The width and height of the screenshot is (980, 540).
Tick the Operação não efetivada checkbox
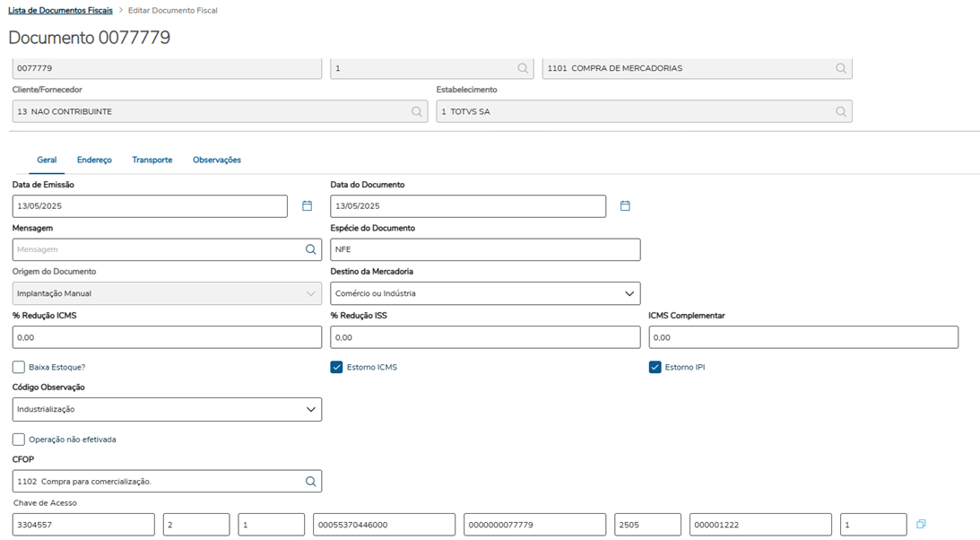(19, 440)
